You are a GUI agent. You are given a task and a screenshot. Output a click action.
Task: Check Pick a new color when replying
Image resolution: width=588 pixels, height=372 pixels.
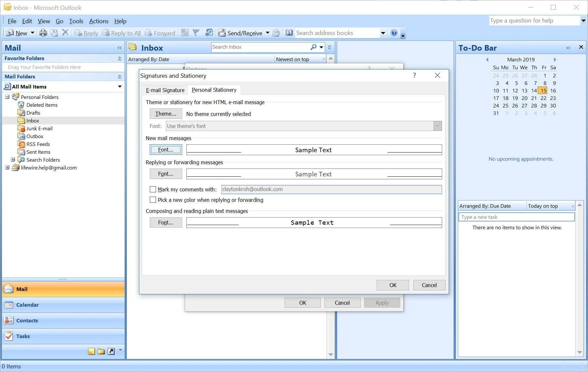(x=153, y=200)
